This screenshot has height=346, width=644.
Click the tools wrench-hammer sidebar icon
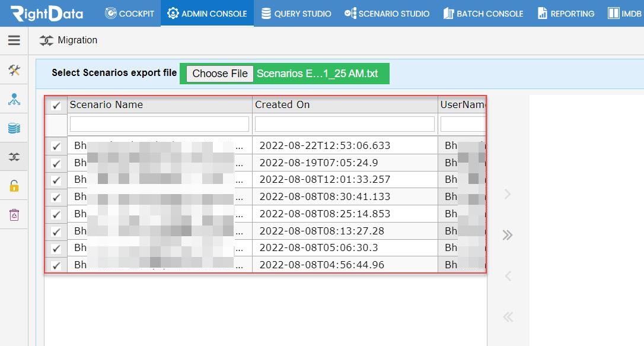coord(14,70)
